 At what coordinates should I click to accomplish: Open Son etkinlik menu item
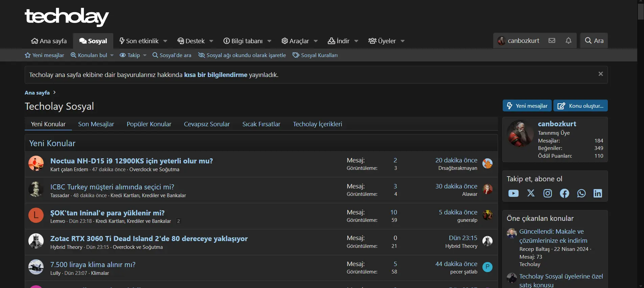click(x=139, y=41)
